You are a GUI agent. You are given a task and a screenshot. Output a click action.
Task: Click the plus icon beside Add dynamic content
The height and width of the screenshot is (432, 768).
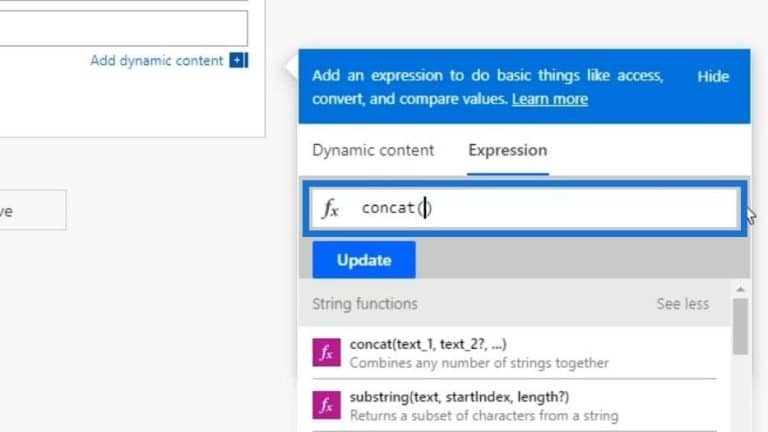click(x=239, y=60)
